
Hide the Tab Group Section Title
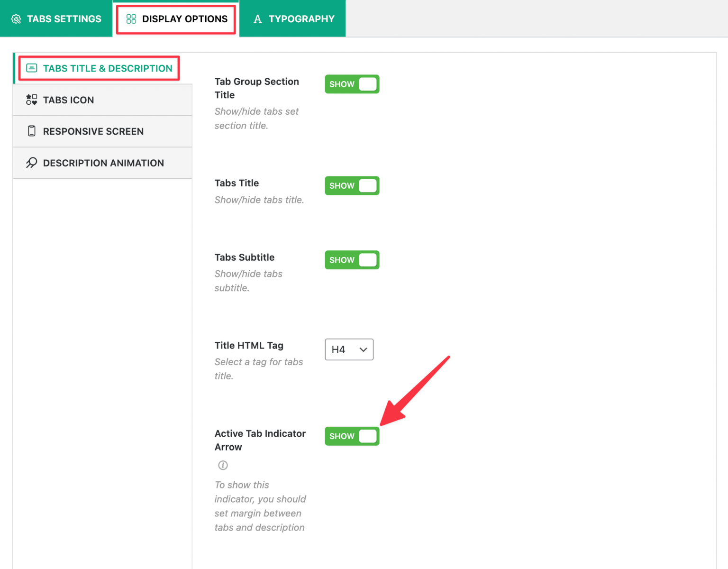[352, 84]
